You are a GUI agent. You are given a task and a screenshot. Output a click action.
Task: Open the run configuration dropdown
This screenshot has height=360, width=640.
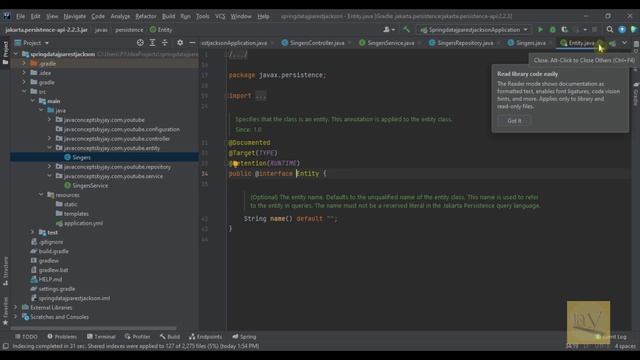474,30
